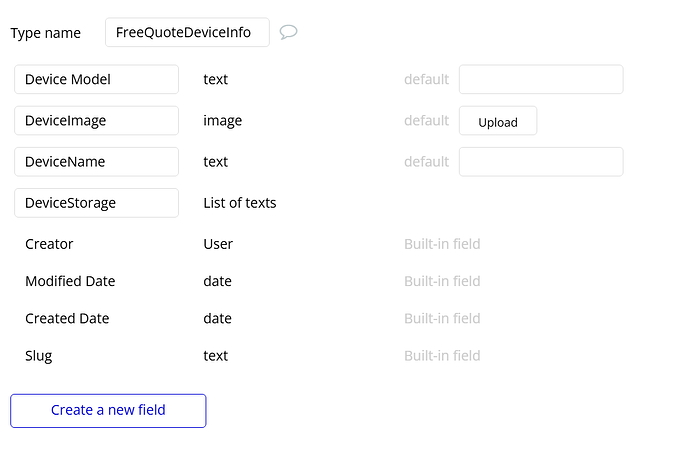Click the DeviceName field name box
Screen dimensions: 690x468
[x=96, y=162]
